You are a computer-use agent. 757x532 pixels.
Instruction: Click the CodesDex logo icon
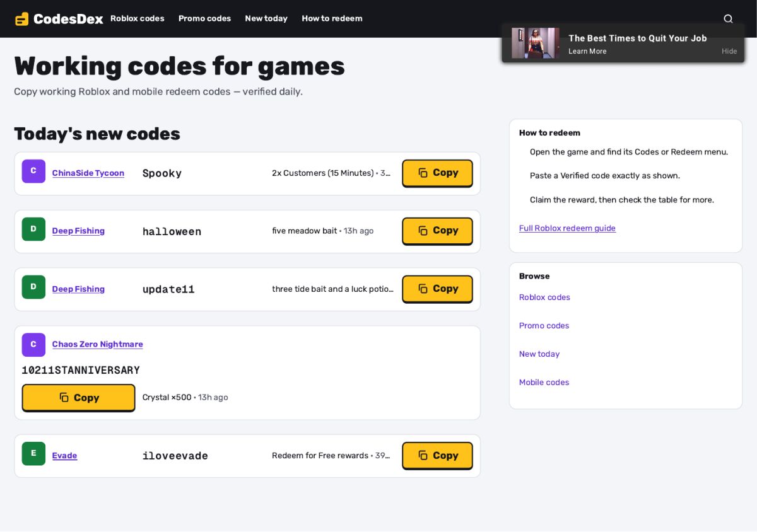coord(22,19)
